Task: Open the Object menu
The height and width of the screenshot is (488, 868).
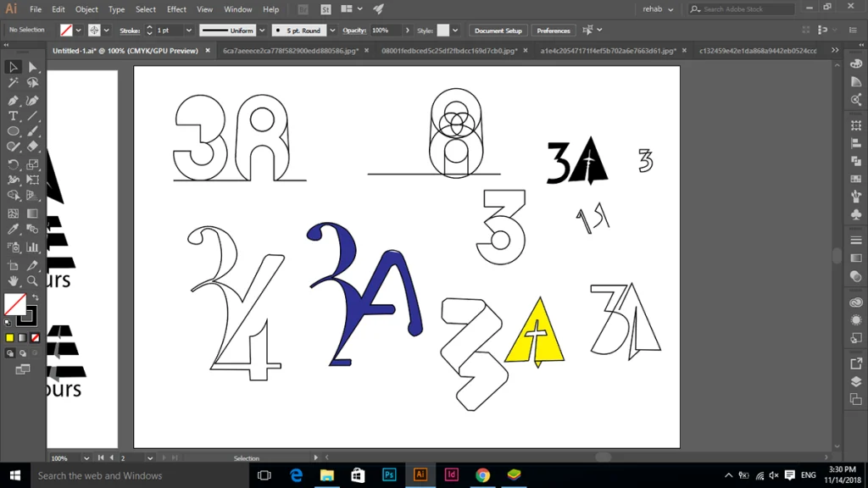Action: tap(86, 9)
